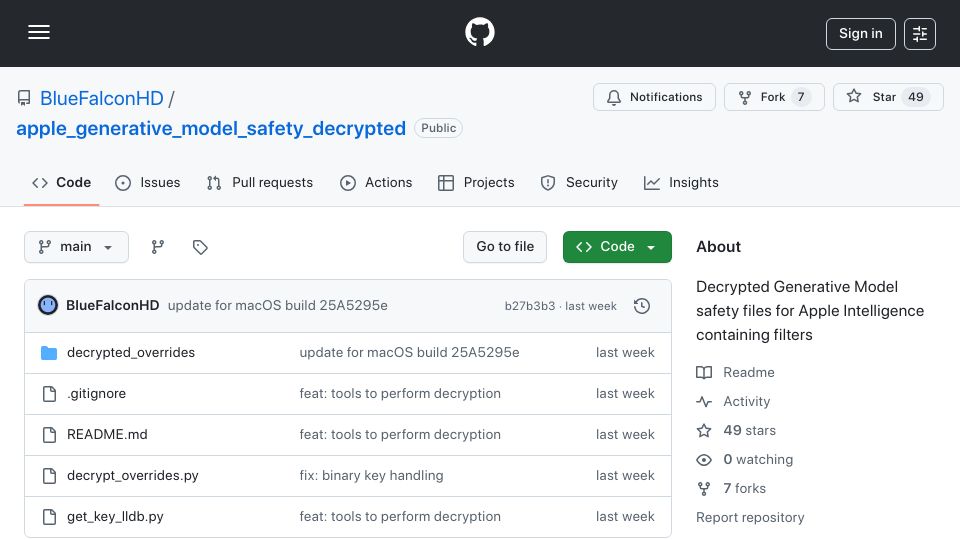Image resolution: width=960 pixels, height=540 pixels.
Task: Open the Actions tab
Action: [x=376, y=182]
